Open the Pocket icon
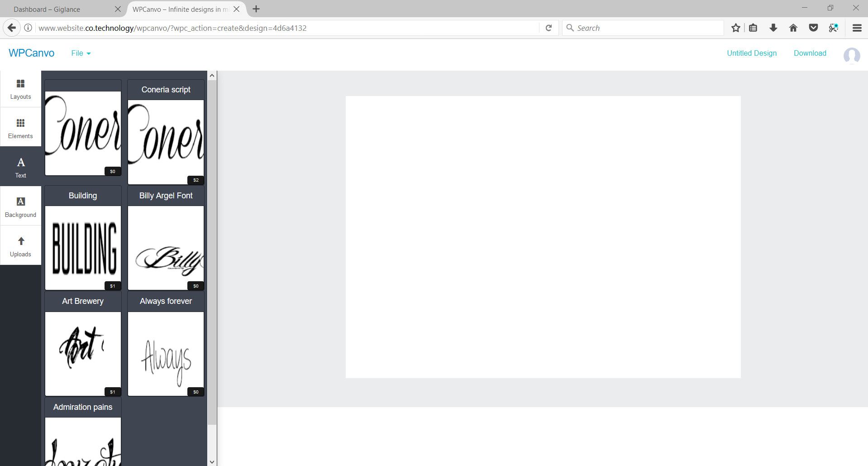Screen dimensions: 868x466 [x=813, y=28]
